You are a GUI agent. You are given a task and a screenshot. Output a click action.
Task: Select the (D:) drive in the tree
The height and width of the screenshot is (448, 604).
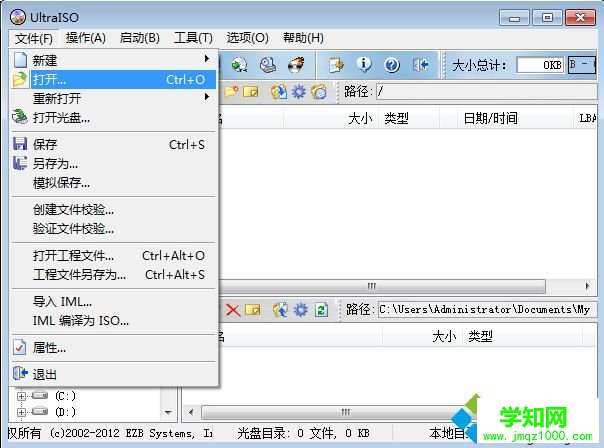[x=65, y=412]
